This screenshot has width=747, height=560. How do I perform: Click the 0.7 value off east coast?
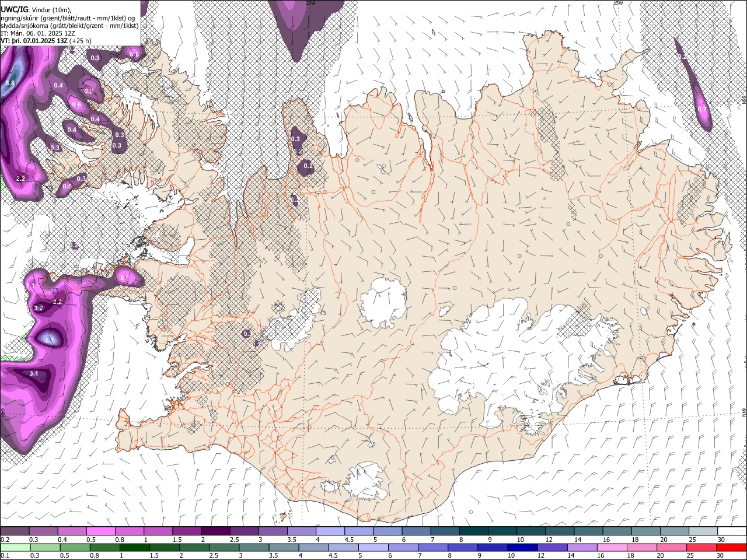702,109
